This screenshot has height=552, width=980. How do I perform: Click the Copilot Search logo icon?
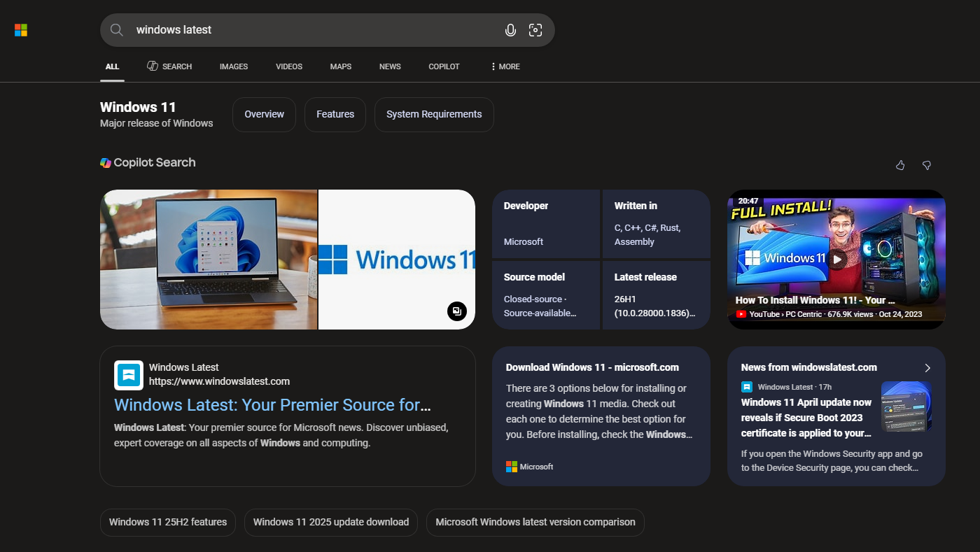[105, 162]
